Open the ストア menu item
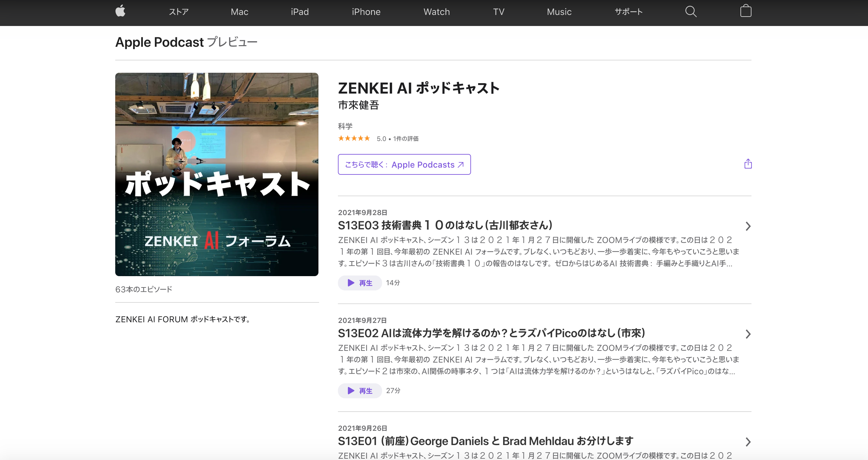868x460 pixels. tap(179, 12)
